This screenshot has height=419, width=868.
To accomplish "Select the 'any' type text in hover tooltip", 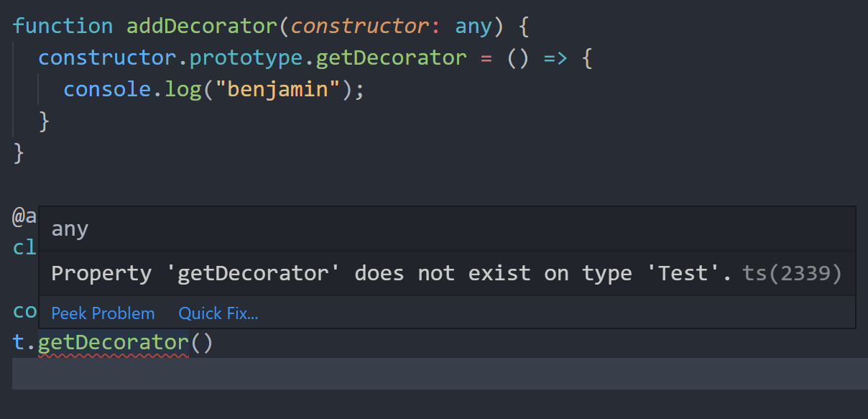I will pos(70,229).
